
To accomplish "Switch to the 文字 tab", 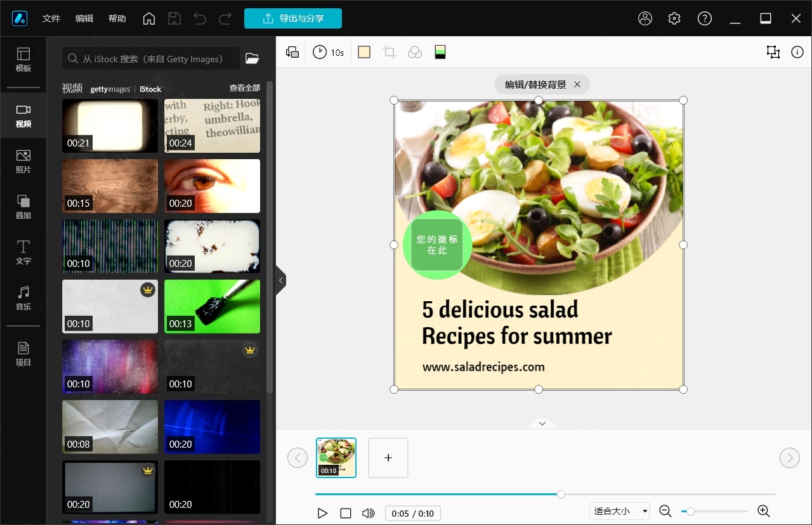I will pyautogui.click(x=23, y=252).
